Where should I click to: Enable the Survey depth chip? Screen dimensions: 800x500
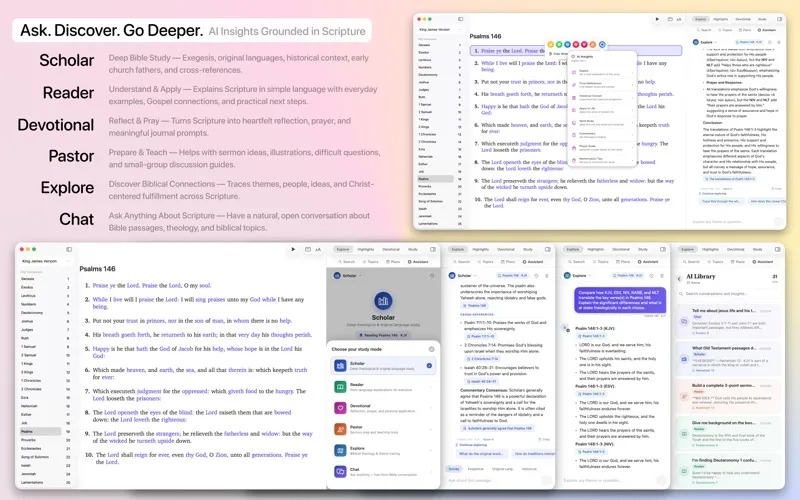click(x=454, y=469)
